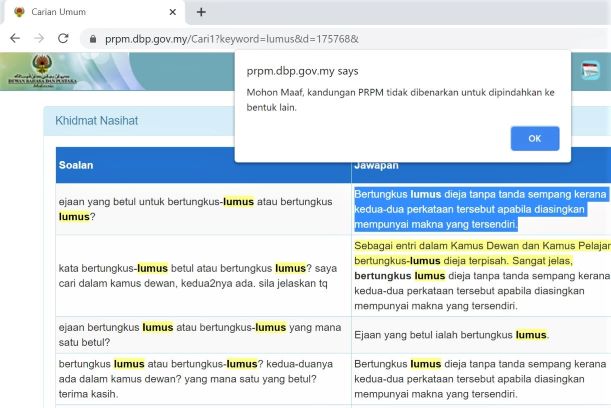Click the calendar icon in page header
This screenshot has height=408, width=611.
[590, 71]
